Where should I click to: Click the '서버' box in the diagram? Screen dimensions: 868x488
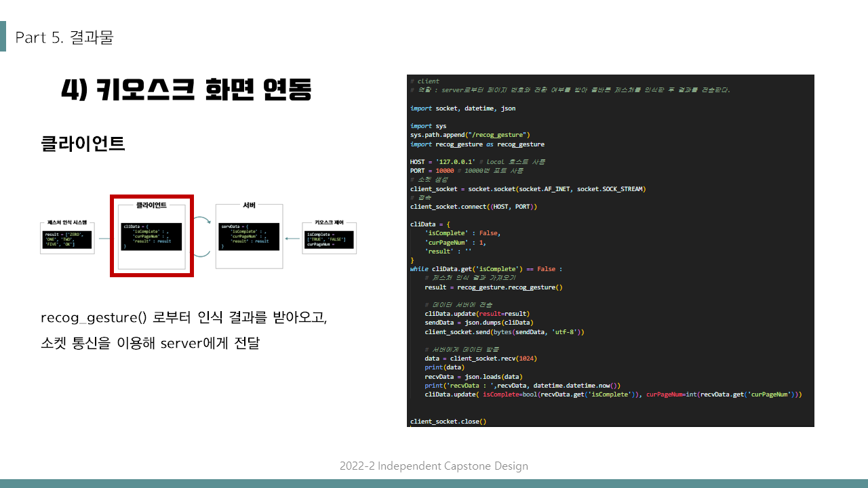click(249, 235)
